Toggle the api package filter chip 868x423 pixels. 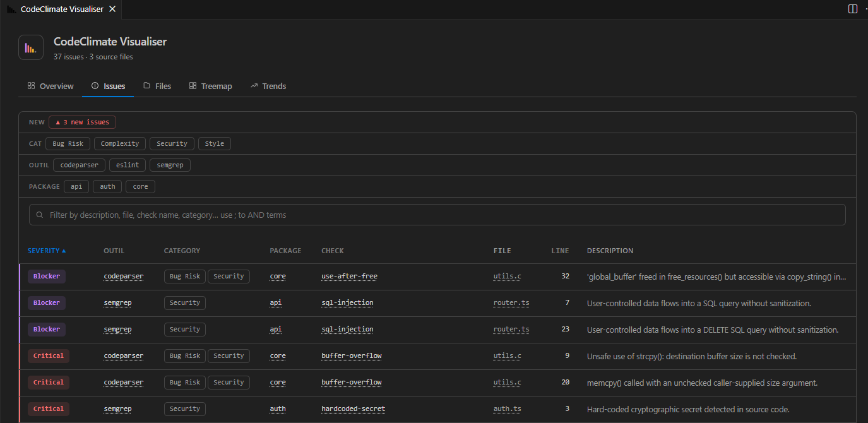coord(76,187)
